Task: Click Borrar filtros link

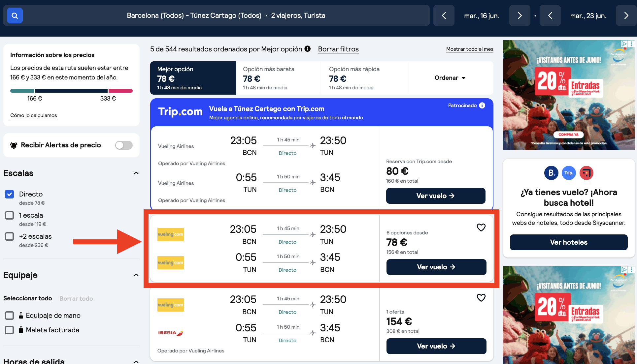Action: pyautogui.click(x=338, y=49)
